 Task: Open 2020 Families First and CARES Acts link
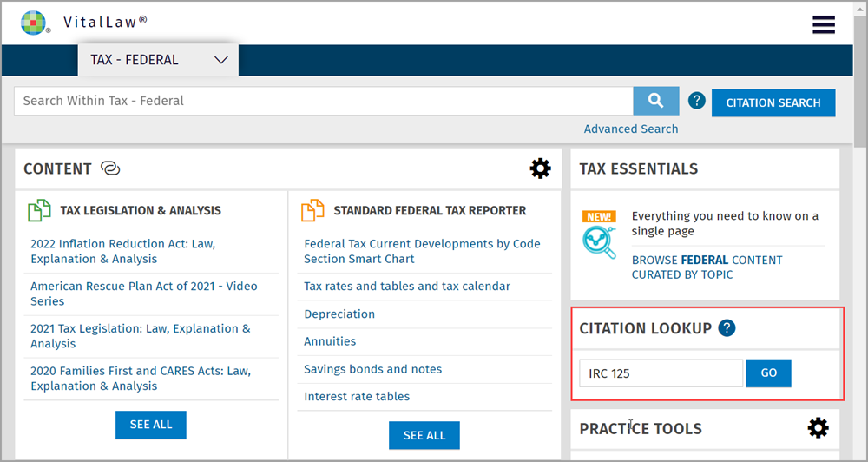141,379
